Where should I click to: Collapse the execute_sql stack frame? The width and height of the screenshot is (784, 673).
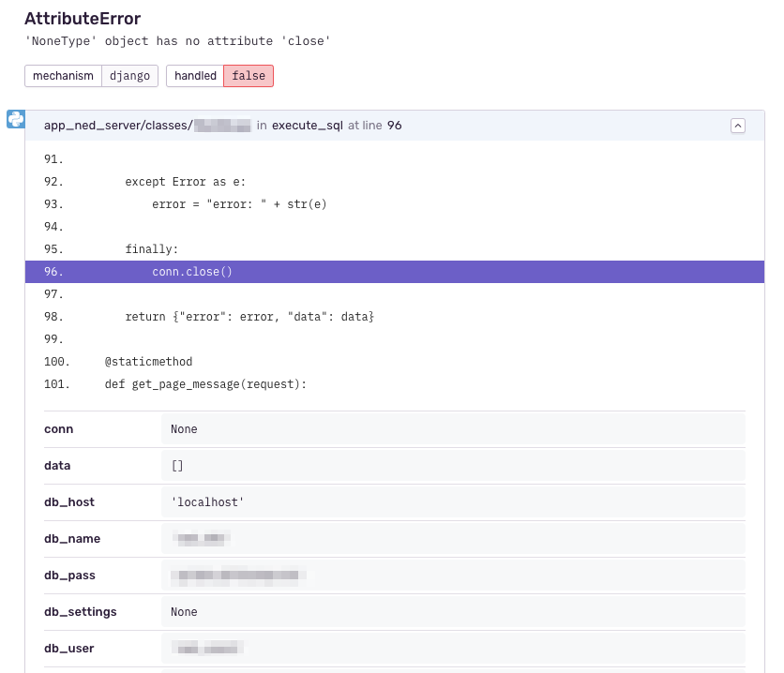click(x=738, y=125)
